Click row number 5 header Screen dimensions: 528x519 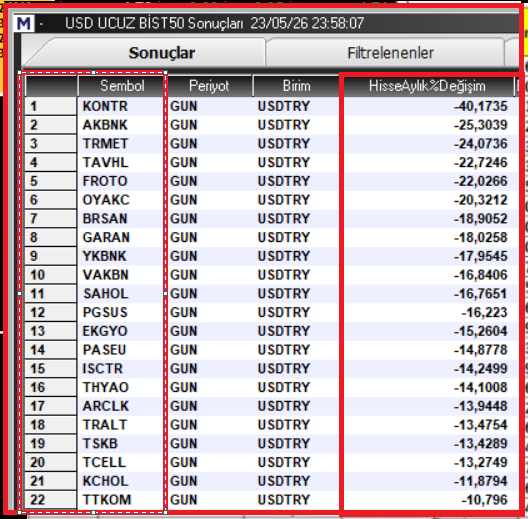click(50, 181)
